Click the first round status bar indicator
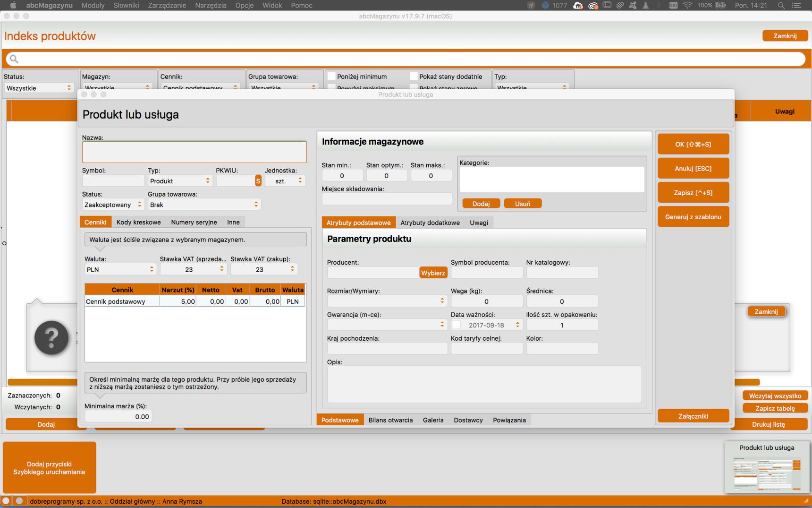Viewport: 812px width, 508px height. point(6,501)
